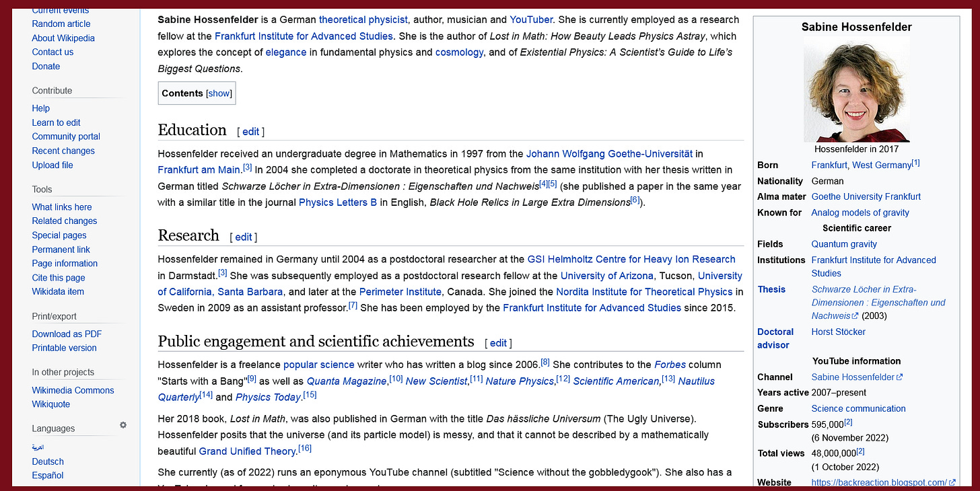Click the Hossenfelder portrait photo
The image size is (980, 491).
pos(856,89)
